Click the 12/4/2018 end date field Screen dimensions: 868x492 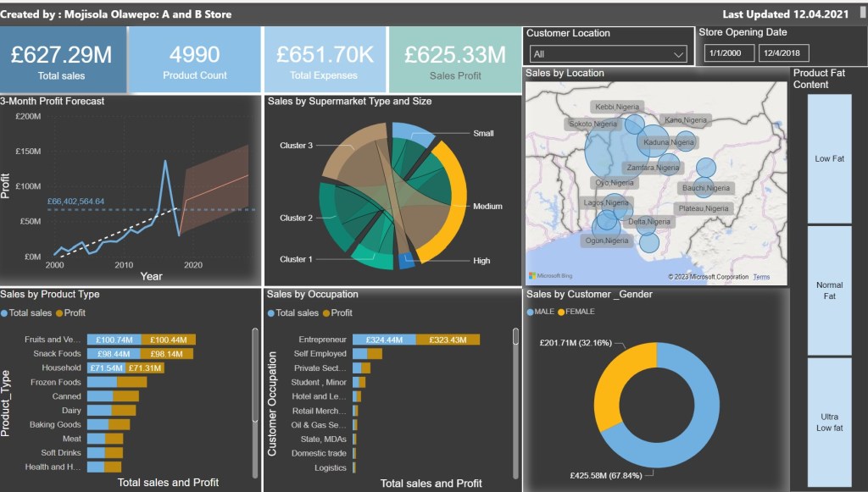(x=784, y=53)
